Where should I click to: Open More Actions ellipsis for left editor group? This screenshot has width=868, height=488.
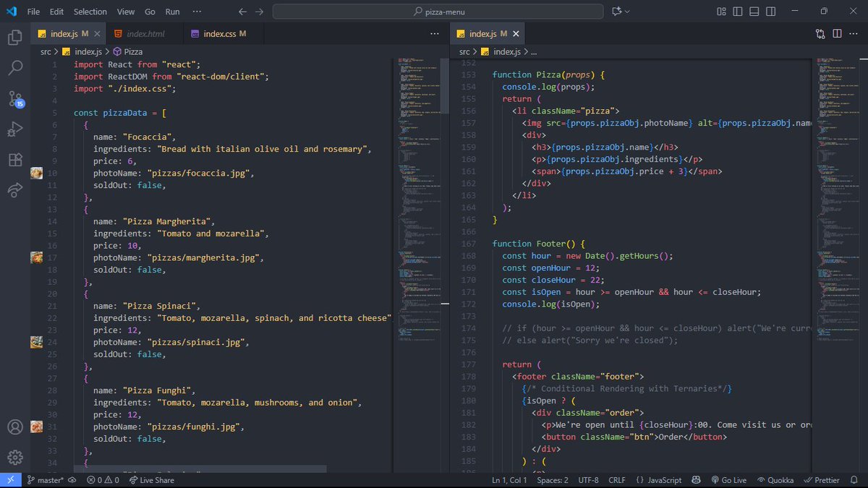(x=434, y=33)
